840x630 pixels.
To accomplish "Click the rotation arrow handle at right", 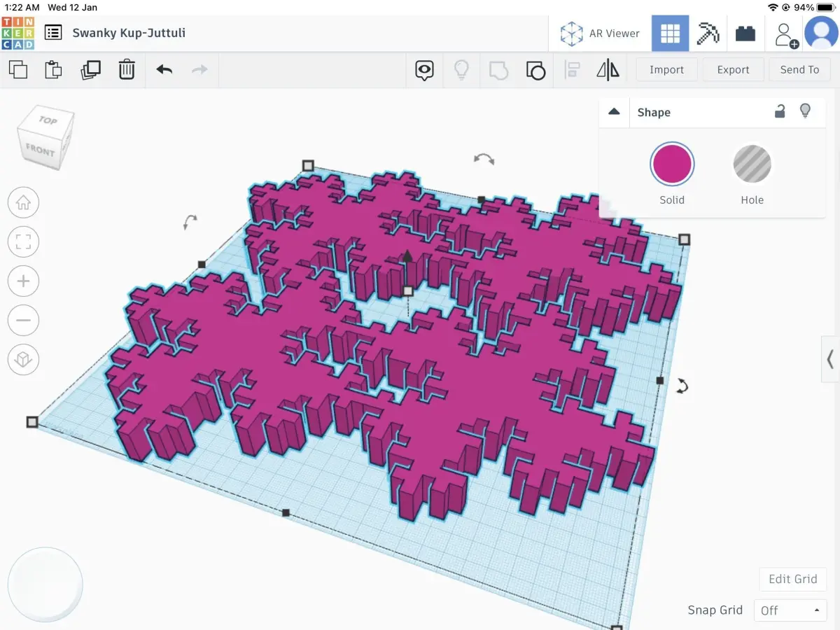I will click(682, 386).
